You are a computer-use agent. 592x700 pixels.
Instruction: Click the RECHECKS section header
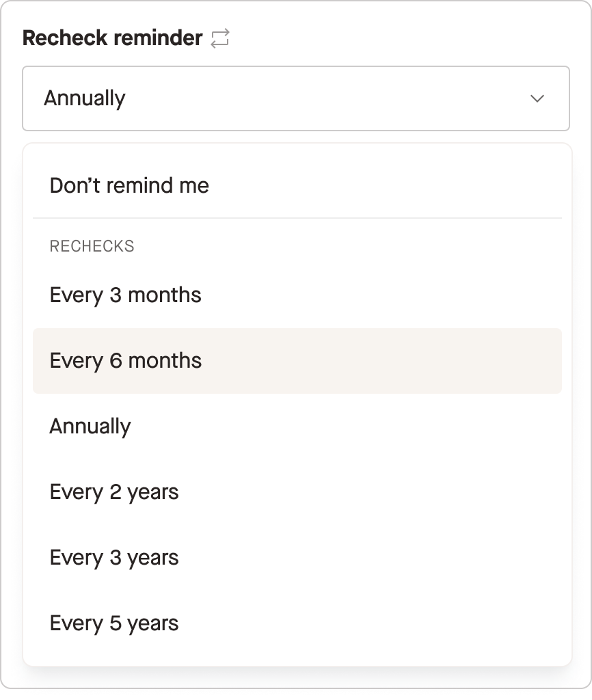click(x=92, y=246)
